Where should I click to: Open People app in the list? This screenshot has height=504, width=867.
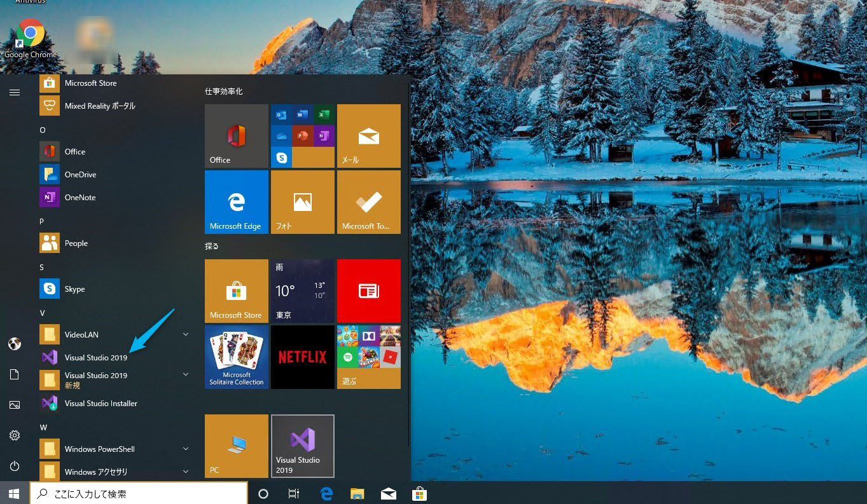[114, 243]
